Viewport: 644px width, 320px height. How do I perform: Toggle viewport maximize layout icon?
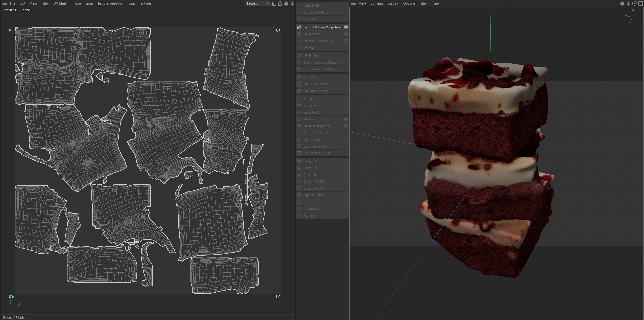coord(640,3)
